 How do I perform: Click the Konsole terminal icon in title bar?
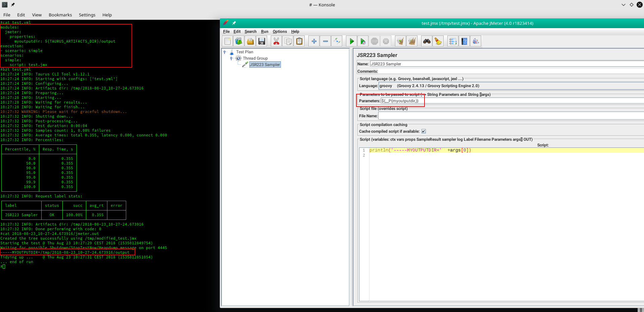[5, 5]
